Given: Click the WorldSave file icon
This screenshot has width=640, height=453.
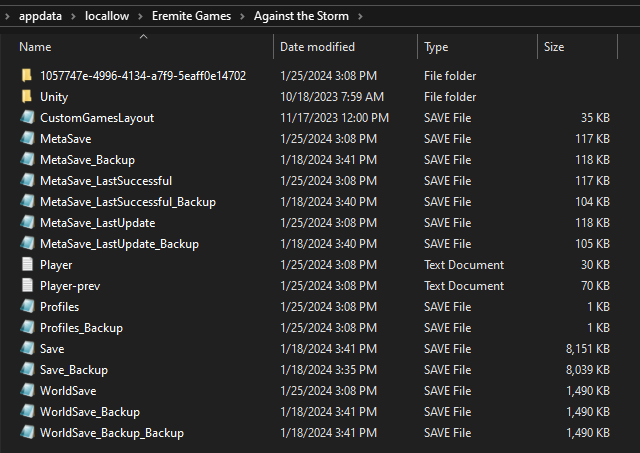Looking at the screenshot, I should [27, 391].
